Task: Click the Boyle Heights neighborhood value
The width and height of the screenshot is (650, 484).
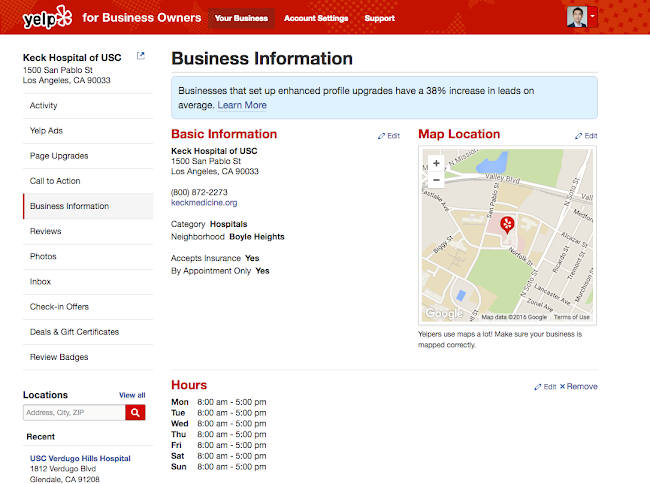Action: [x=257, y=237]
